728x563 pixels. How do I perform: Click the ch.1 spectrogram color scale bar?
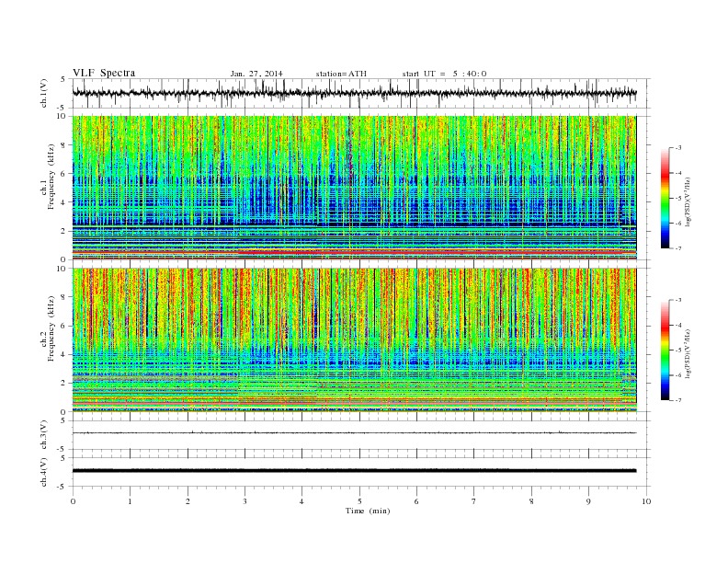[x=665, y=198]
